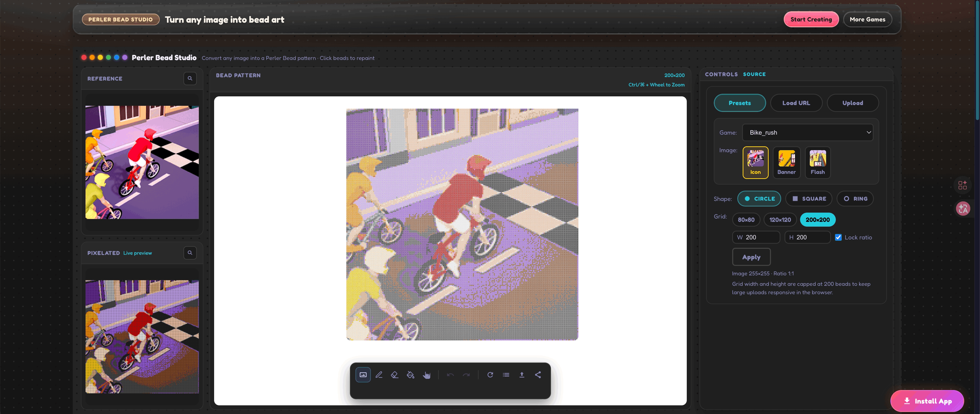Screen dimensions: 980x414
Task: Click the Apply button
Action: point(751,257)
